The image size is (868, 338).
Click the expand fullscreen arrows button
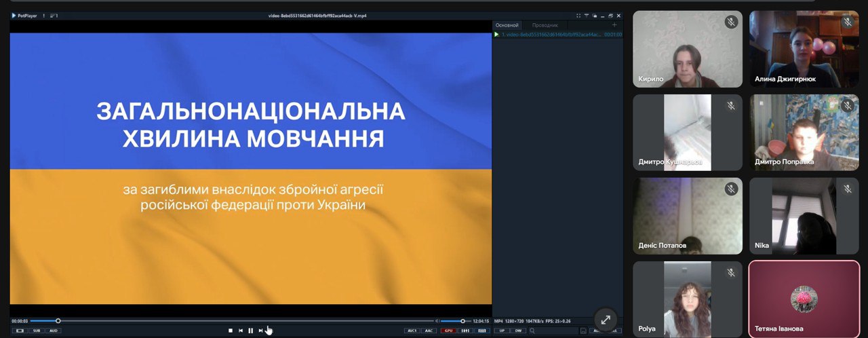click(606, 319)
